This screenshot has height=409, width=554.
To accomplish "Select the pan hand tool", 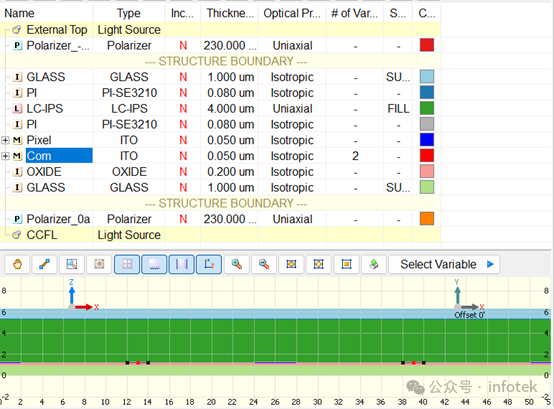I will [x=17, y=264].
